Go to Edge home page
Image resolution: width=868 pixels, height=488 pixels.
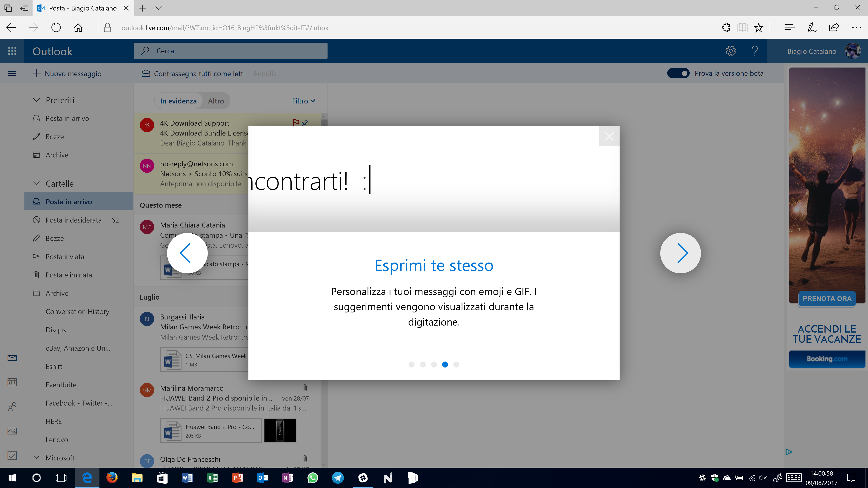click(78, 28)
